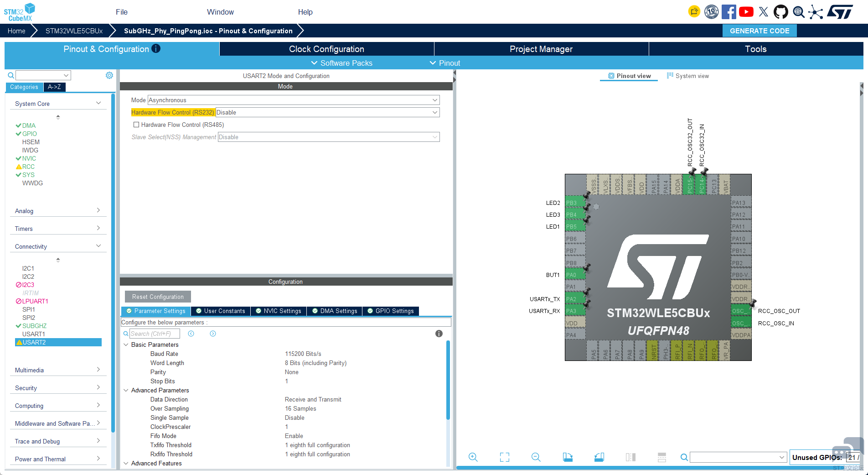868x475 pixels.
Task: Click the ST logo icon
Action: tap(840, 12)
